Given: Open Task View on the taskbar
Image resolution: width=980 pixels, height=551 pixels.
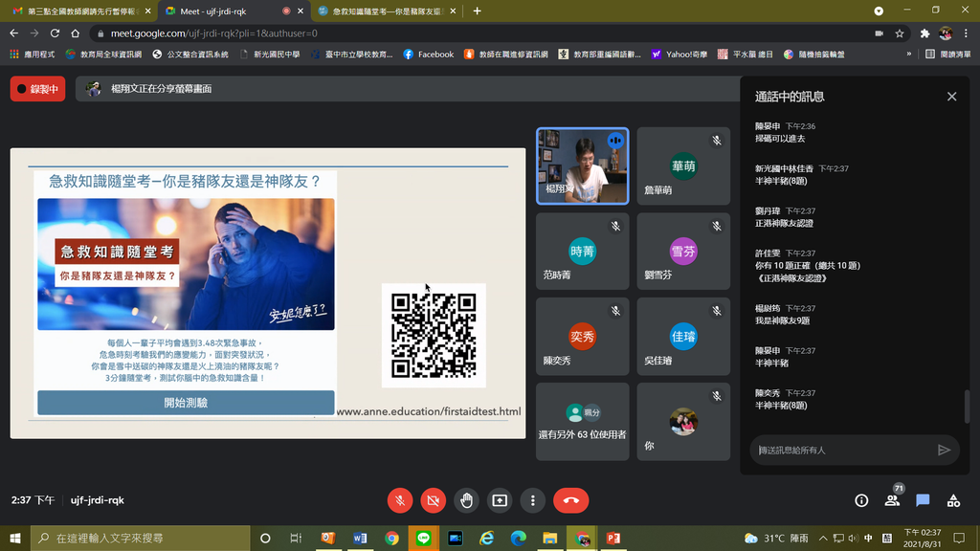Looking at the screenshot, I should pos(297,538).
